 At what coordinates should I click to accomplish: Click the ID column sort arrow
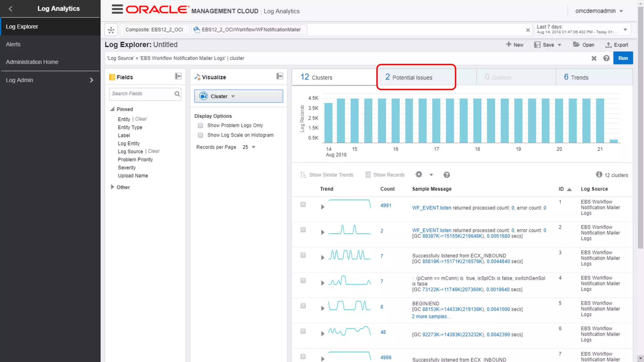(569, 189)
